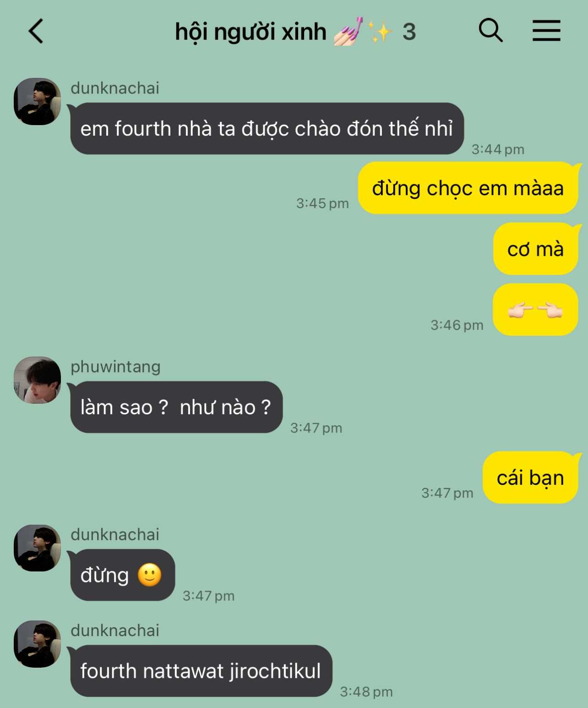Tap the pointing fingers emoji bubble

[x=536, y=310]
